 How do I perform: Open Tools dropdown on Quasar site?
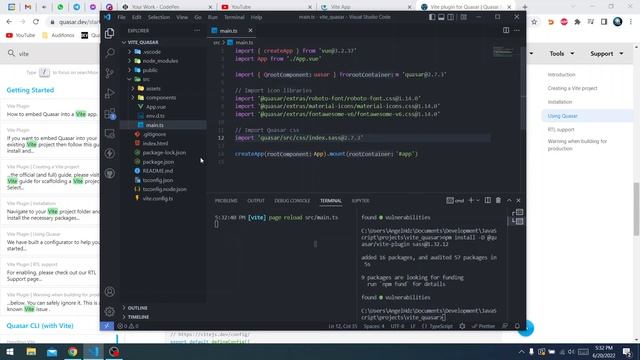pyautogui.click(x=562, y=53)
